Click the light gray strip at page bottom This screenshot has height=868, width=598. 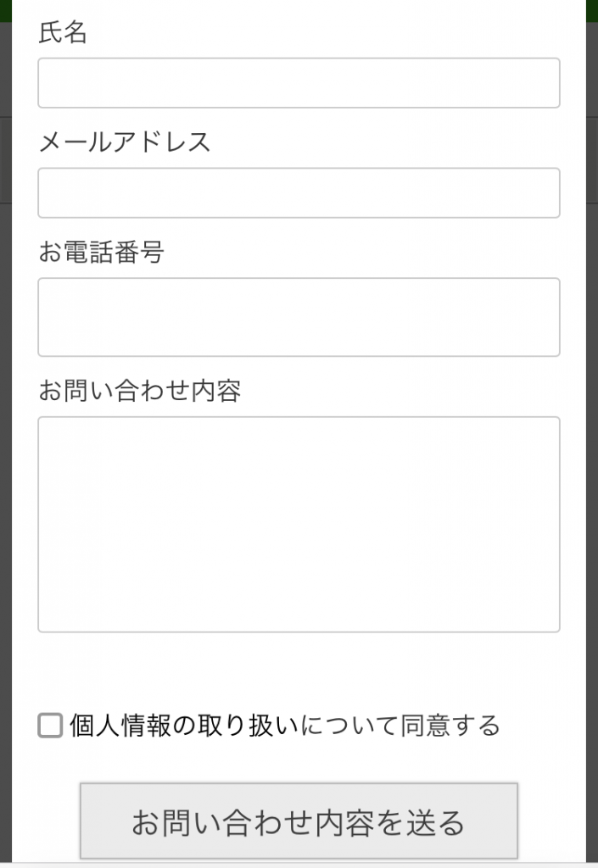(x=299, y=865)
